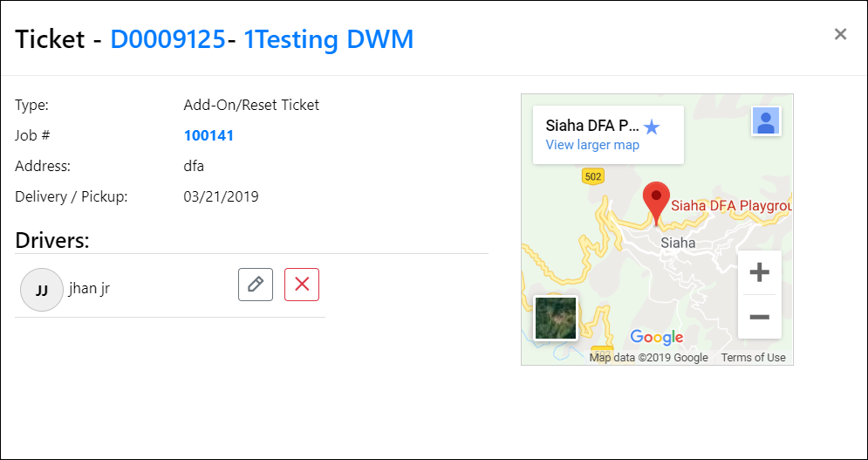The image size is (868, 460).
Task: Switch to satellite imagery thumbnail
Action: point(555,318)
